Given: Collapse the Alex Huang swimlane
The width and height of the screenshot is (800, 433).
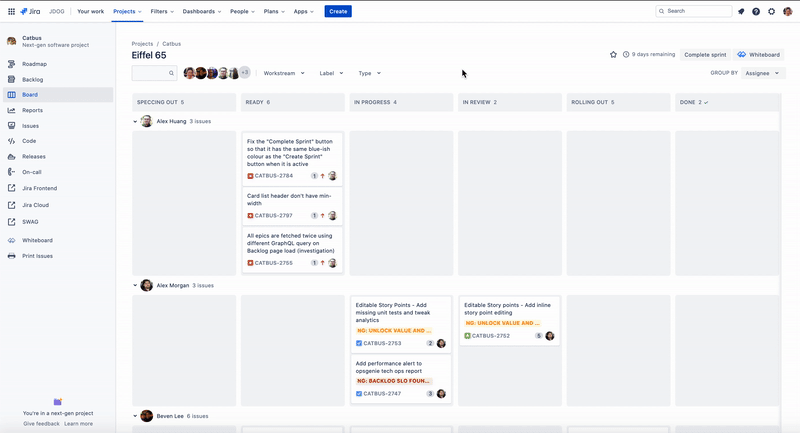Looking at the screenshot, I should point(135,121).
